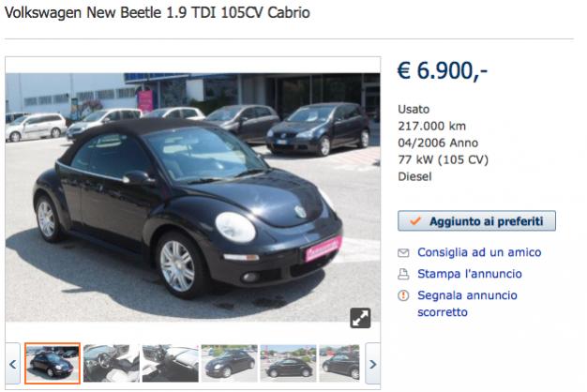
Task: Toggle the Aggiunto ai preferiti button
Action: click(x=476, y=221)
